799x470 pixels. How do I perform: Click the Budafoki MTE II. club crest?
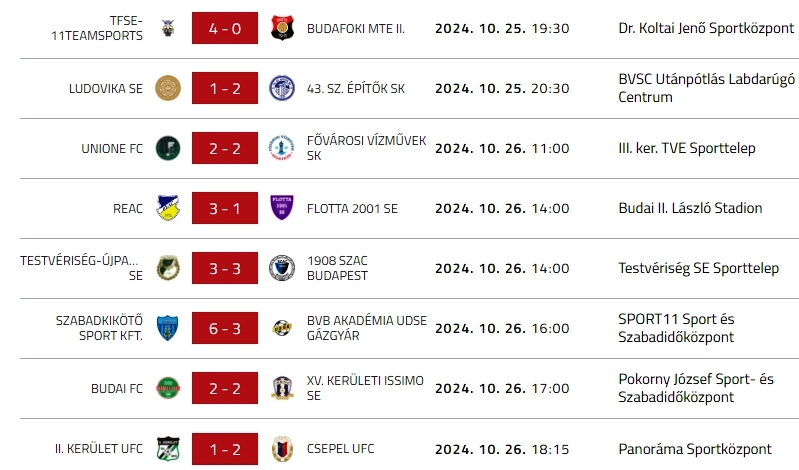pyautogui.click(x=282, y=29)
